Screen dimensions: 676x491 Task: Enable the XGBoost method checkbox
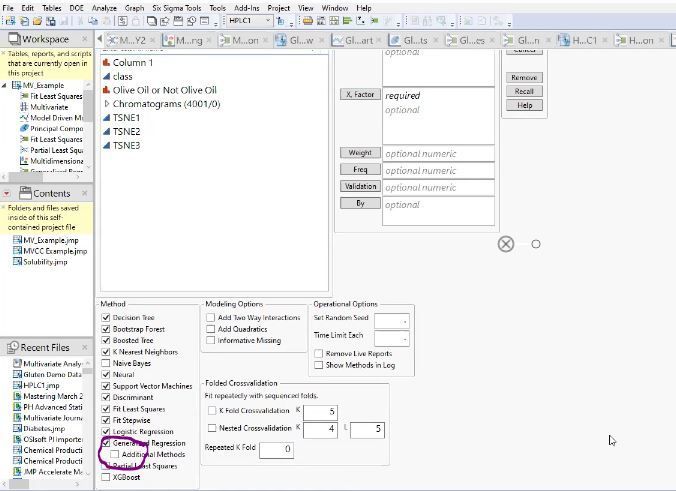click(x=106, y=477)
